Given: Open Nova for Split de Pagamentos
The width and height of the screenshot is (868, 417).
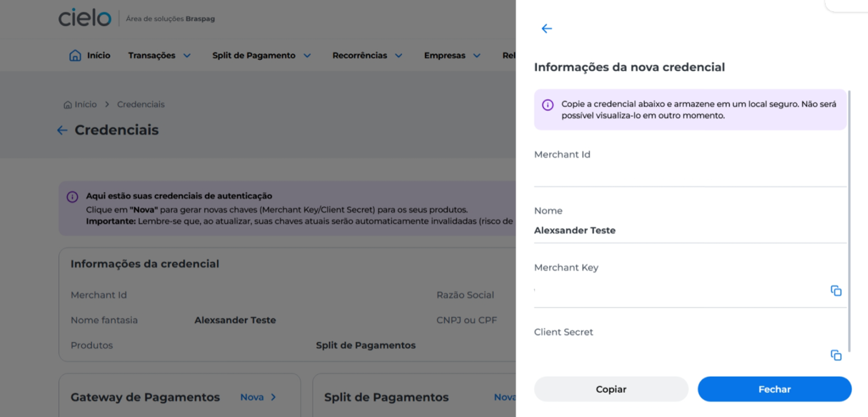Looking at the screenshot, I should click(505, 397).
